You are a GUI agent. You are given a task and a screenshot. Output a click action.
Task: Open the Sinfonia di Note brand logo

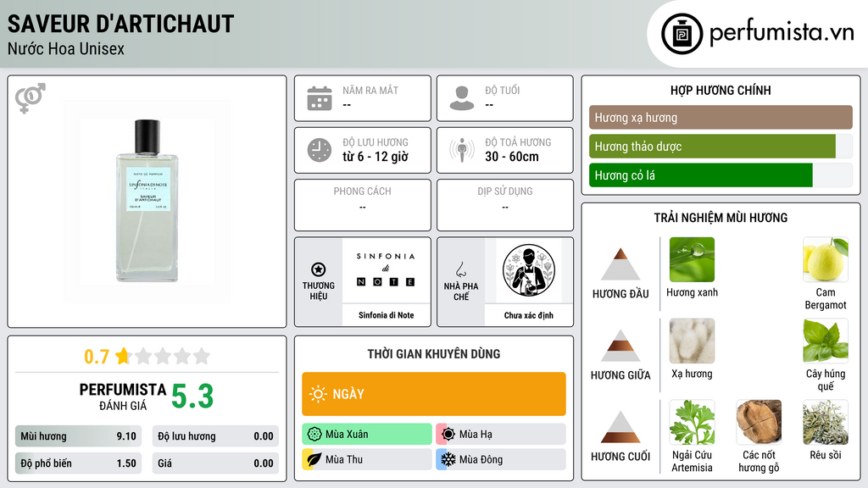[x=386, y=270]
